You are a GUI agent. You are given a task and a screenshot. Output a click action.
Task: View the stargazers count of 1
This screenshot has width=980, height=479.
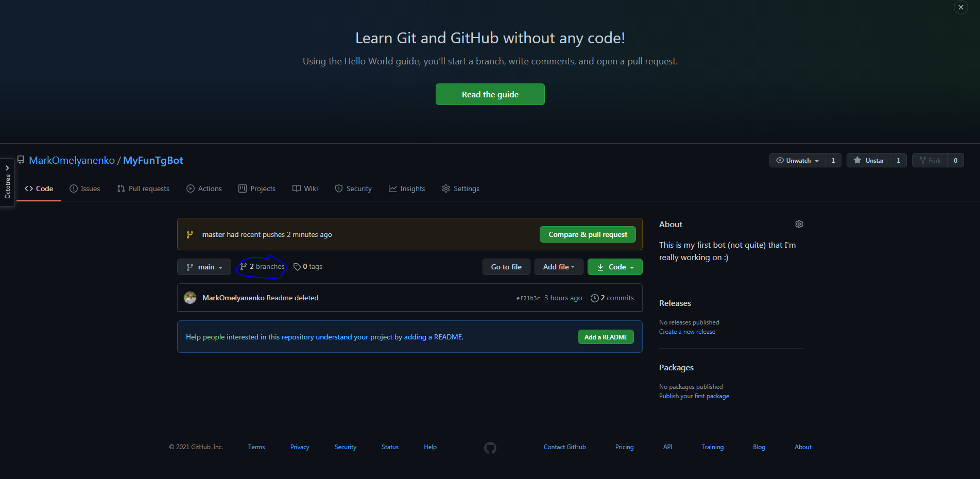coord(899,161)
